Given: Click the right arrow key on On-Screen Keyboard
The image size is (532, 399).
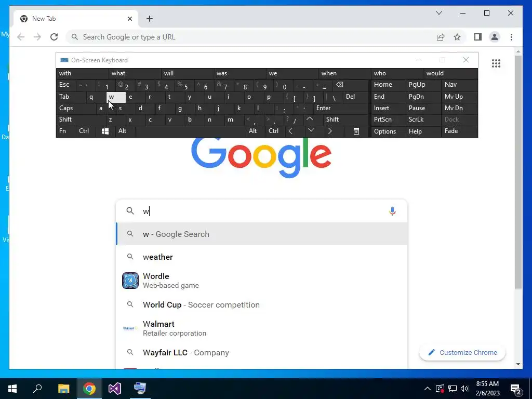Looking at the screenshot, I should [x=330, y=131].
